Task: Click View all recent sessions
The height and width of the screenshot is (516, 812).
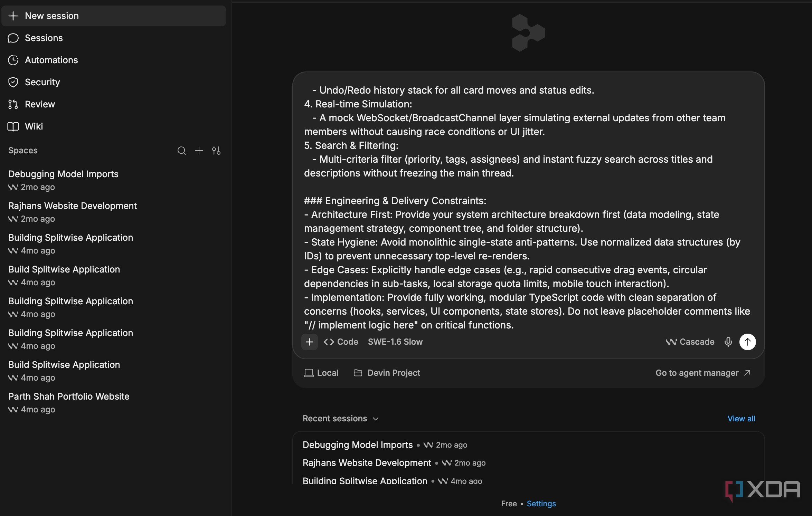Action: click(741, 419)
